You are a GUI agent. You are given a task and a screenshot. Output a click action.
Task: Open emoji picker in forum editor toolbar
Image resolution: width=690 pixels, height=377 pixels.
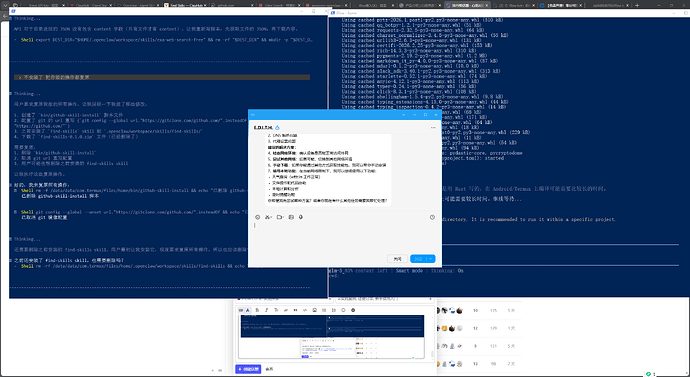tap(343, 310)
